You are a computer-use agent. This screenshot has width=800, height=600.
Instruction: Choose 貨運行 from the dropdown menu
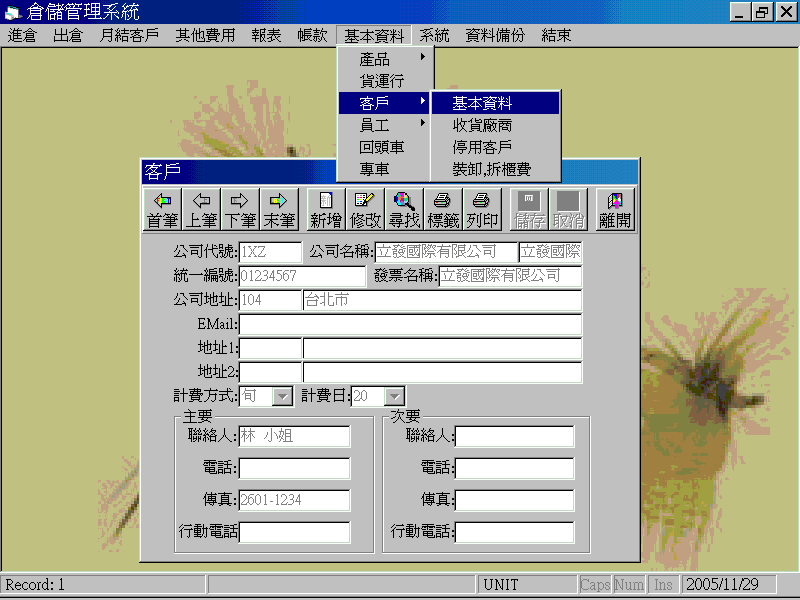386,81
